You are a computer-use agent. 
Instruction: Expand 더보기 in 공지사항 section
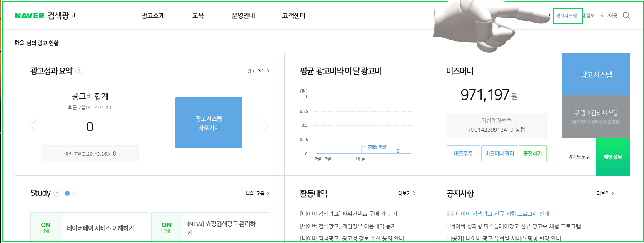(x=605, y=193)
